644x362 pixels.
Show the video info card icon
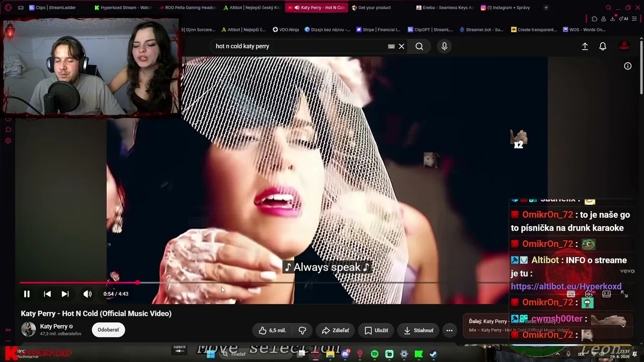(x=628, y=66)
